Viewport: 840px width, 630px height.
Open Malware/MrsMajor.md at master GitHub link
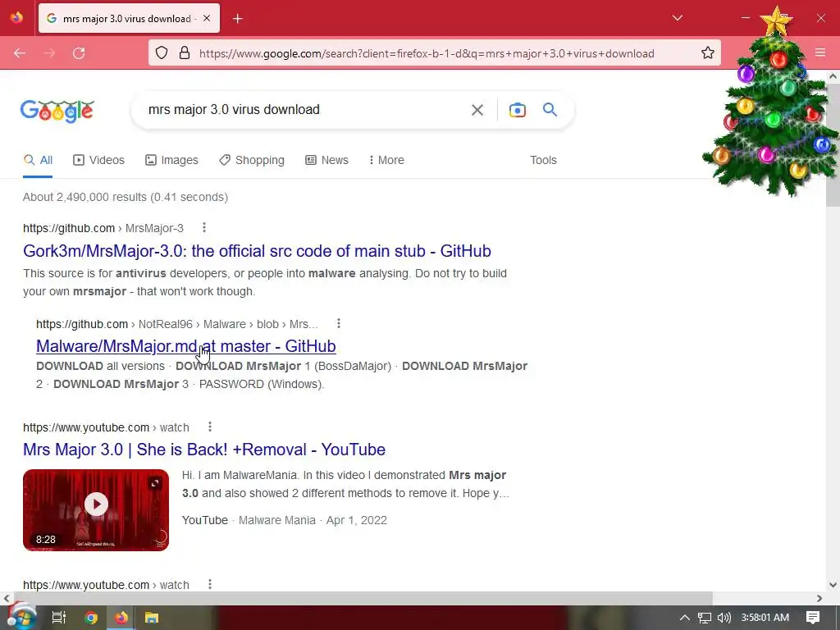186,346
